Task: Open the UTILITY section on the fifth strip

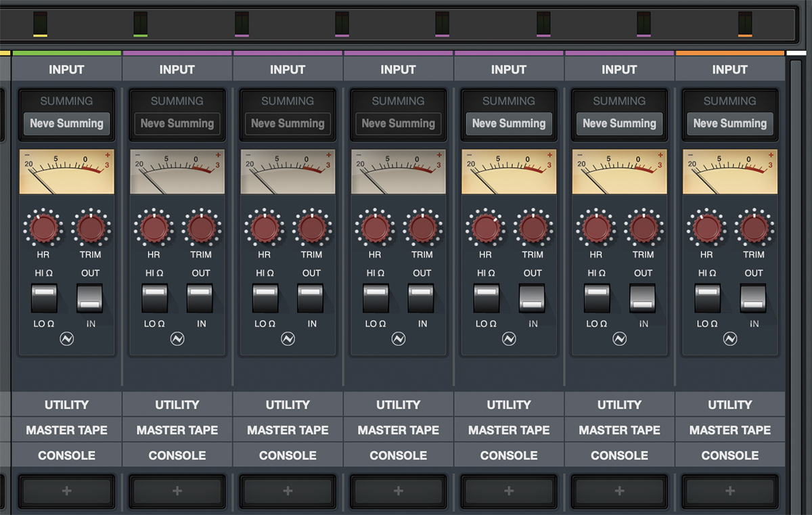Action: point(509,405)
